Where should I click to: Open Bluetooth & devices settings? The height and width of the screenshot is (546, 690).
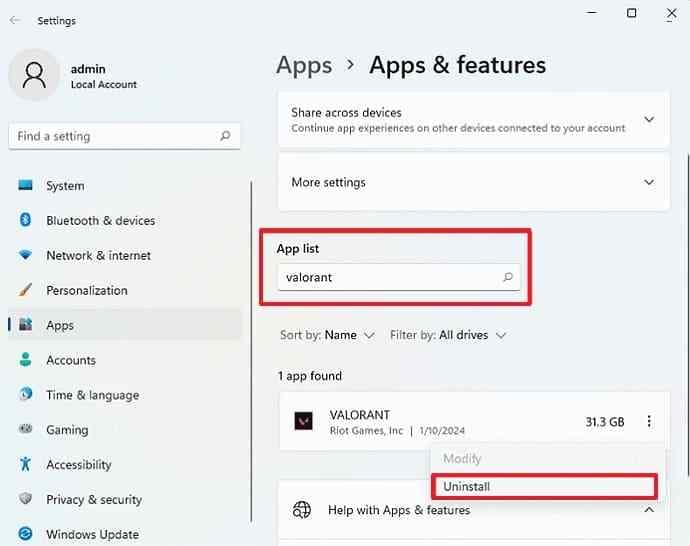click(101, 220)
